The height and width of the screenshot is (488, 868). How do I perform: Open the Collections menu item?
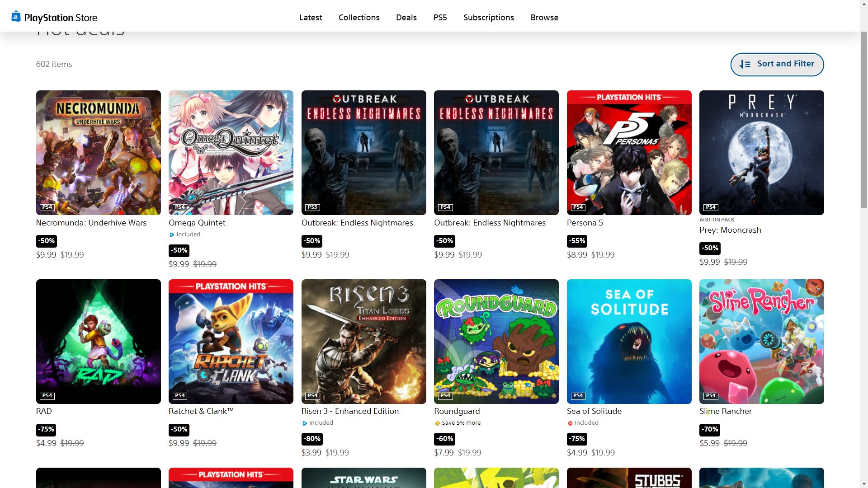(x=359, y=18)
